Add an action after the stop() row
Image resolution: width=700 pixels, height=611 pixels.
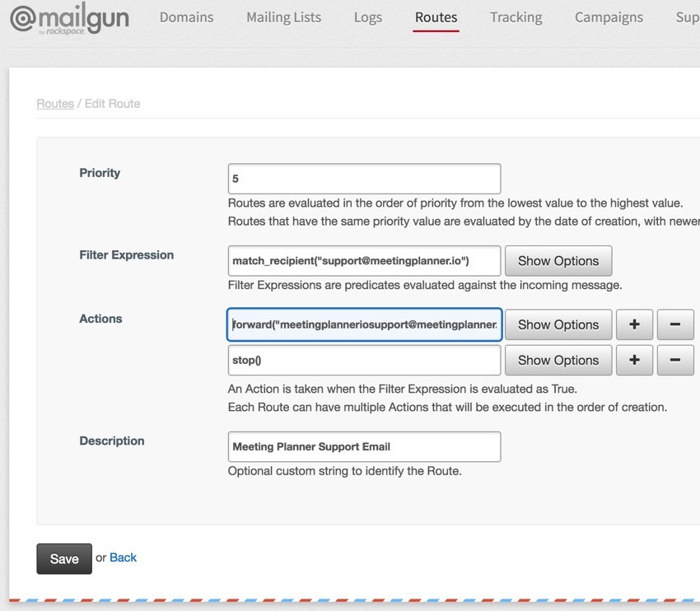coord(634,360)
